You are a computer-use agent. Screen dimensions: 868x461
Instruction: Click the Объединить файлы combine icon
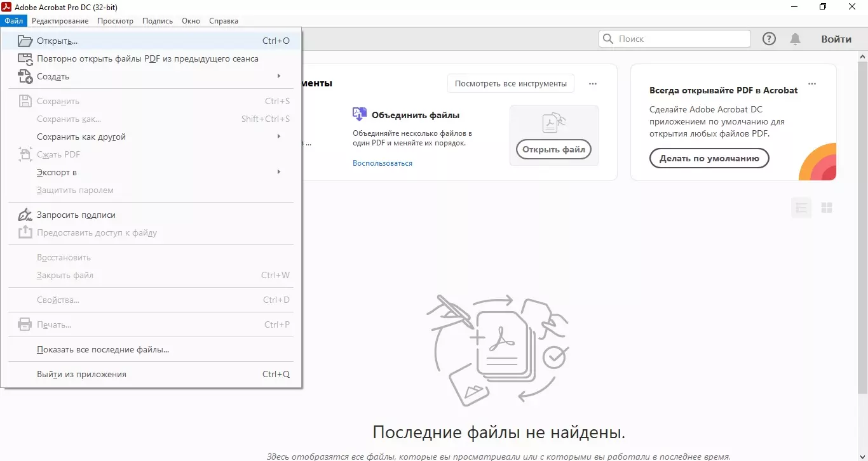click(x=359, y=114)
